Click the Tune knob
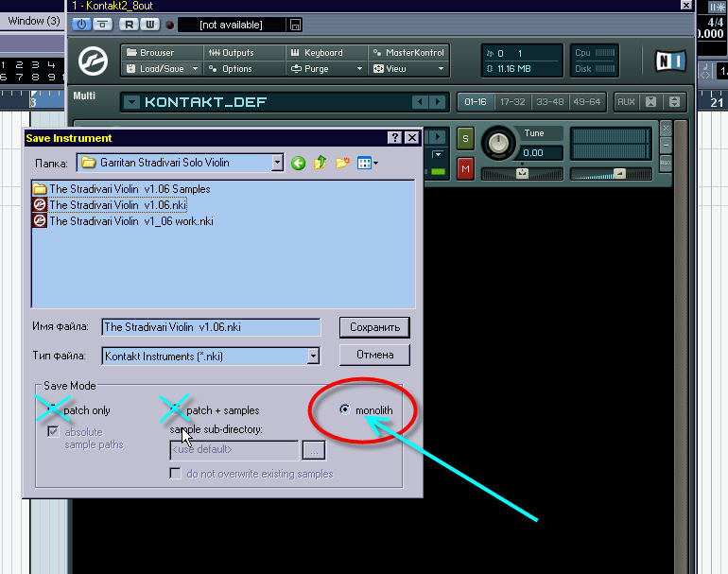 coord(498,144)
